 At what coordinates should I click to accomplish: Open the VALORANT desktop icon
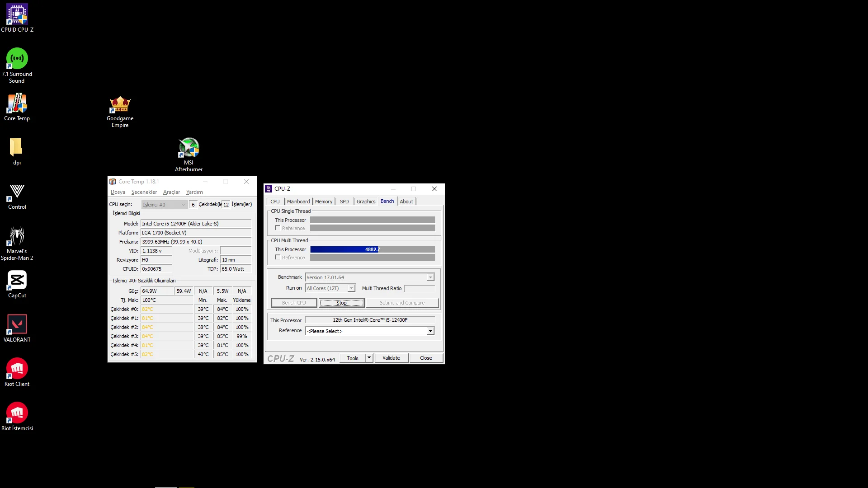17,324
